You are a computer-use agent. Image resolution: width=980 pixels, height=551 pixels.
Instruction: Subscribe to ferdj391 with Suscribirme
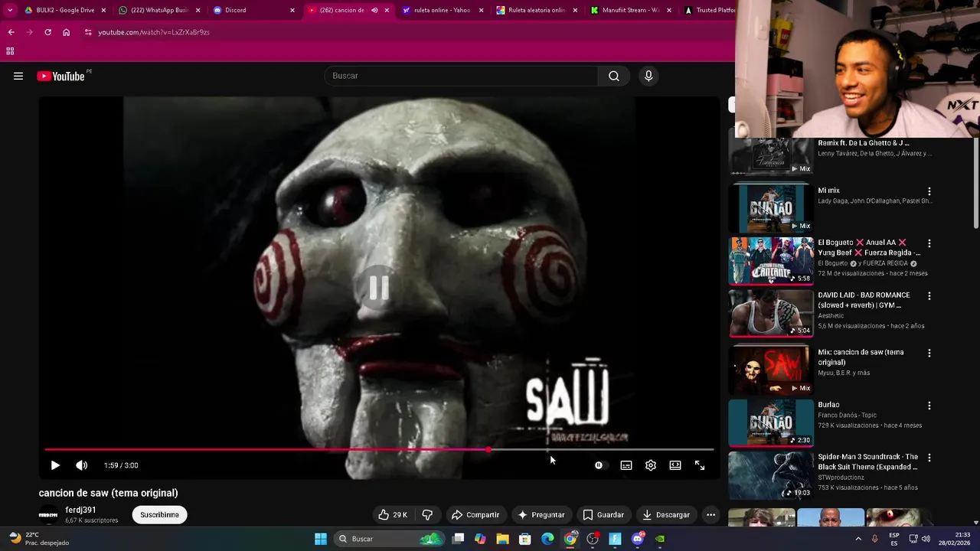click(x=159, y=515)
